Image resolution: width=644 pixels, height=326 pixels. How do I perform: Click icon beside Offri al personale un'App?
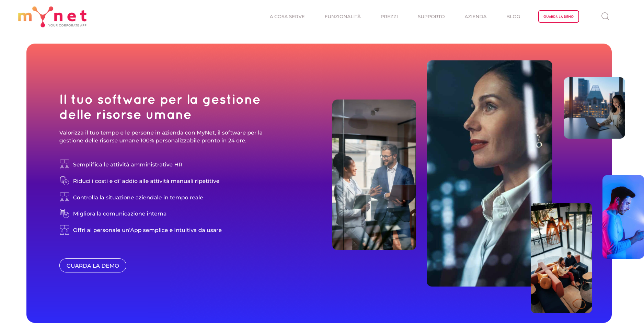coord(65,230)
